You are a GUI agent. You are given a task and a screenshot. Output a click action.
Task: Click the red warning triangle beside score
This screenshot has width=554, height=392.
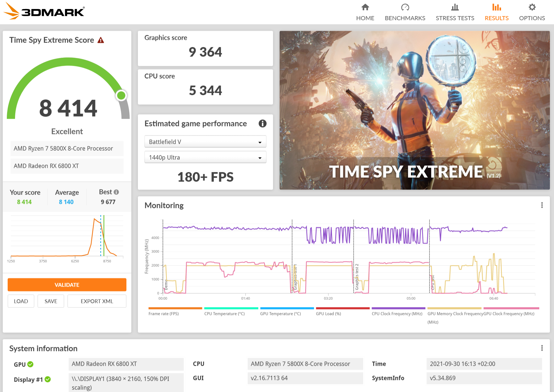pos(101,40)
